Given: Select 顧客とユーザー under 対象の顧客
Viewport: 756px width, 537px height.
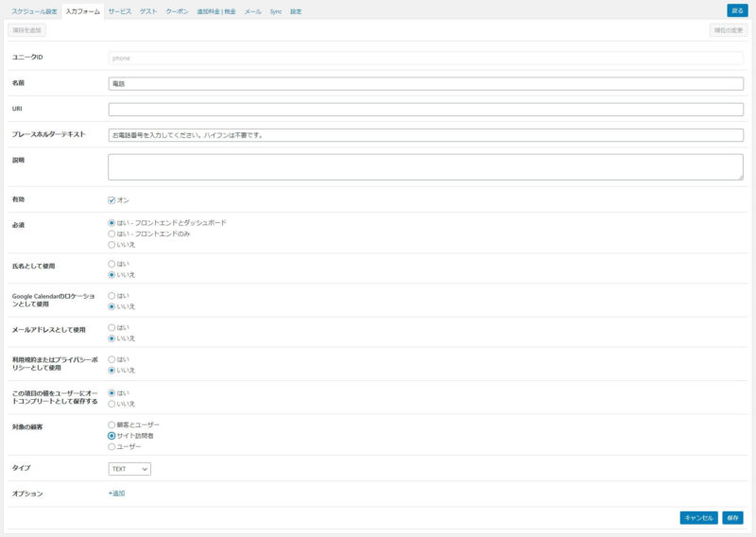Looking at the screenshot, I should click(112, 425).
